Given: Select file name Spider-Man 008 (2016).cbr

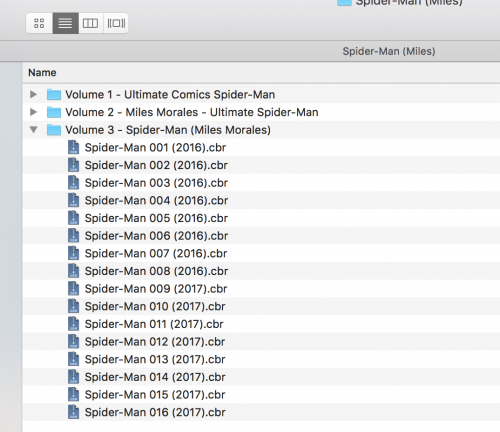Looking at the screenshot, I should [x=156, y=271].
